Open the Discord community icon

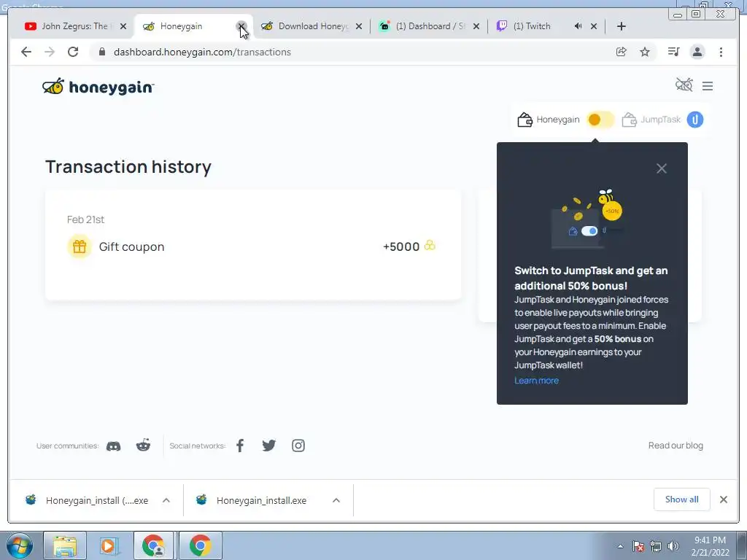click(113, 446)
